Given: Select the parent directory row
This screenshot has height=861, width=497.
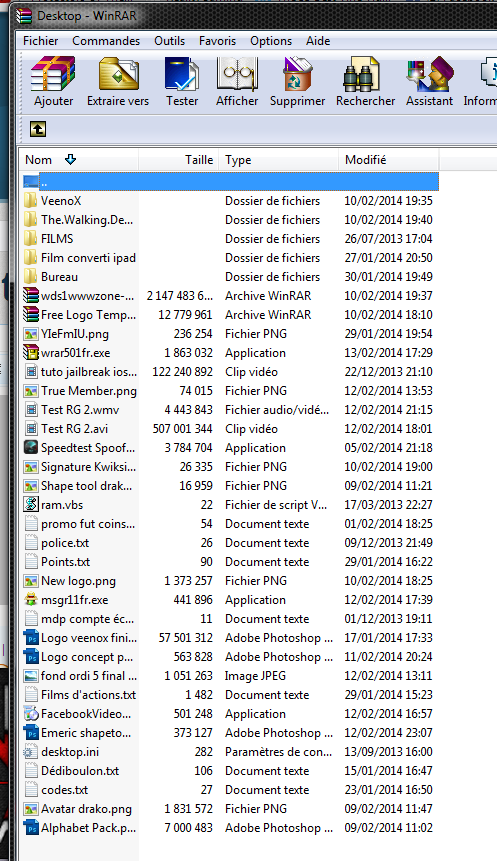Looking at the screenshot, I should (231, 182).
